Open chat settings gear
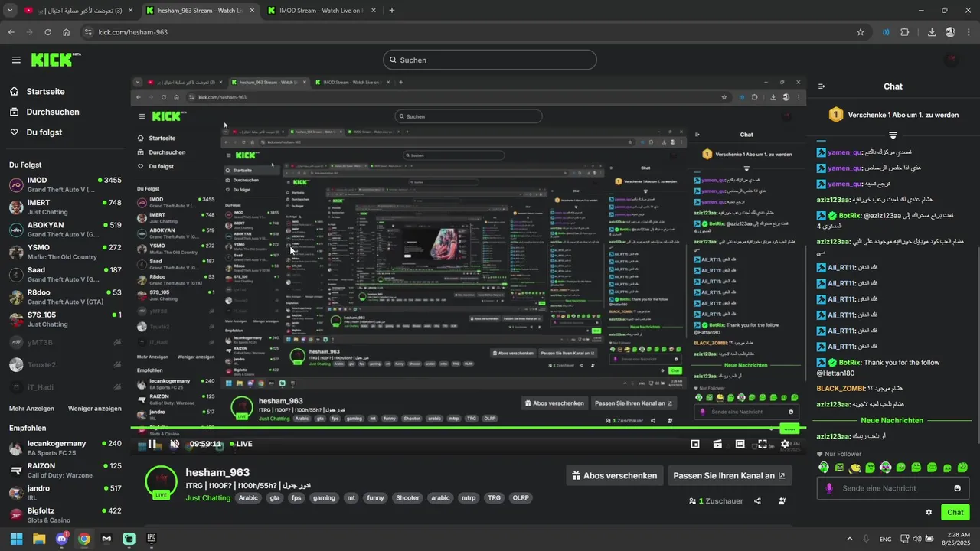Image resolution: width=980 pixels, height=551 pixels. click(929, 513)
